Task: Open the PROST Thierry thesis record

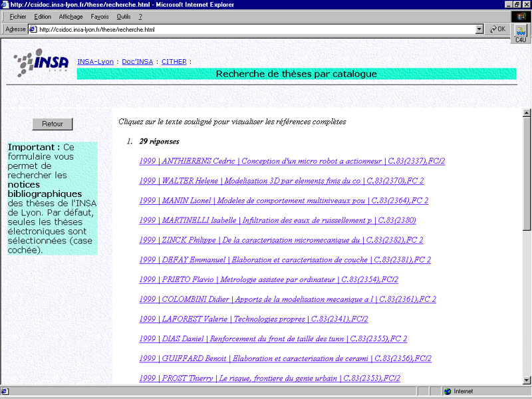Action: coord(270,378)
